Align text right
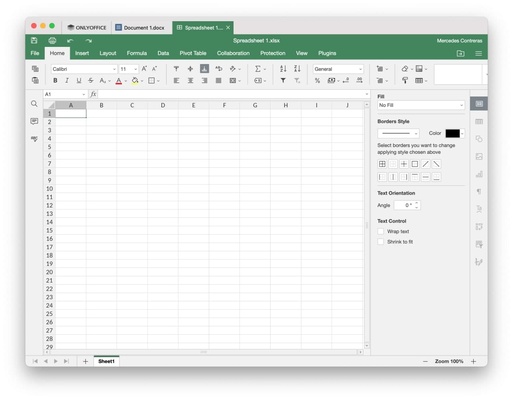 (204, 81)
